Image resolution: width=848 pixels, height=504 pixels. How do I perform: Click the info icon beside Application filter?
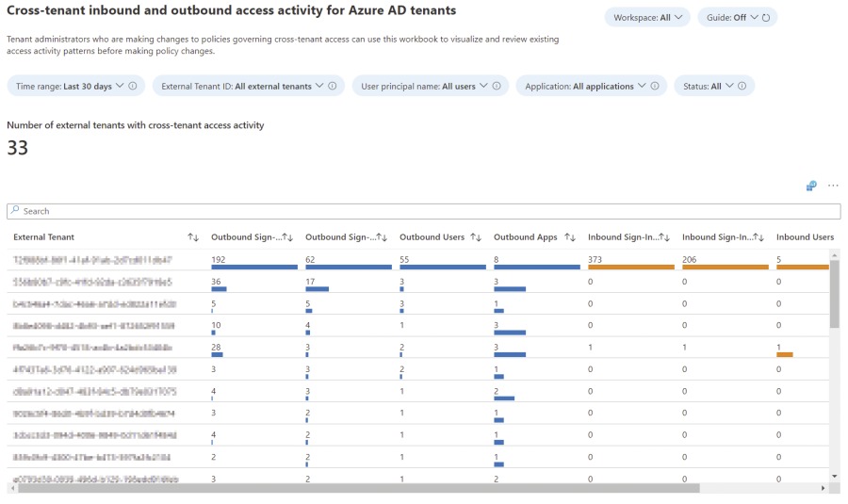[x=655, y=86]
